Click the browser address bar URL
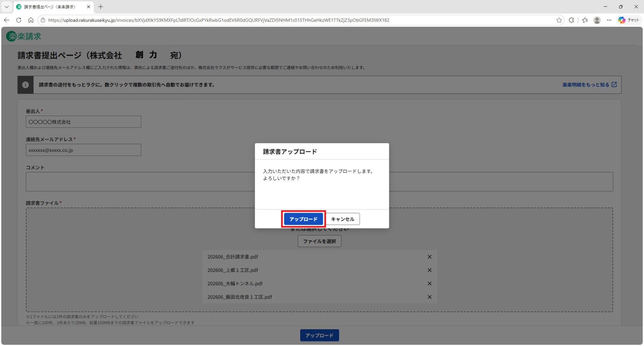The height and width of the screenshot is (346, 644). pos(219,20)
